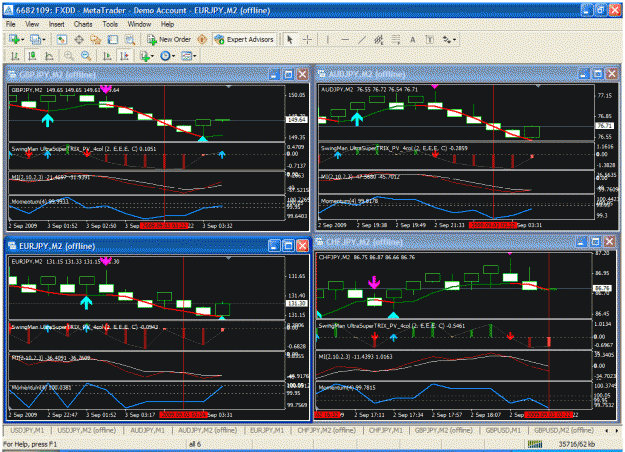The height and width of the screenshot is (452, 625).
Task: Open the Tools menu
Action: click(x=110, y=24)
